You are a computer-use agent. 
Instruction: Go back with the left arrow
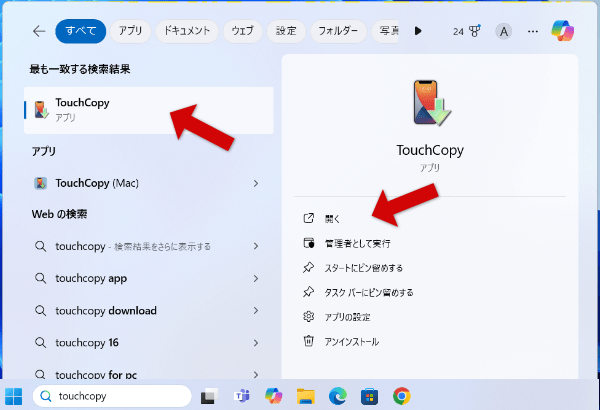coord(39,31)
